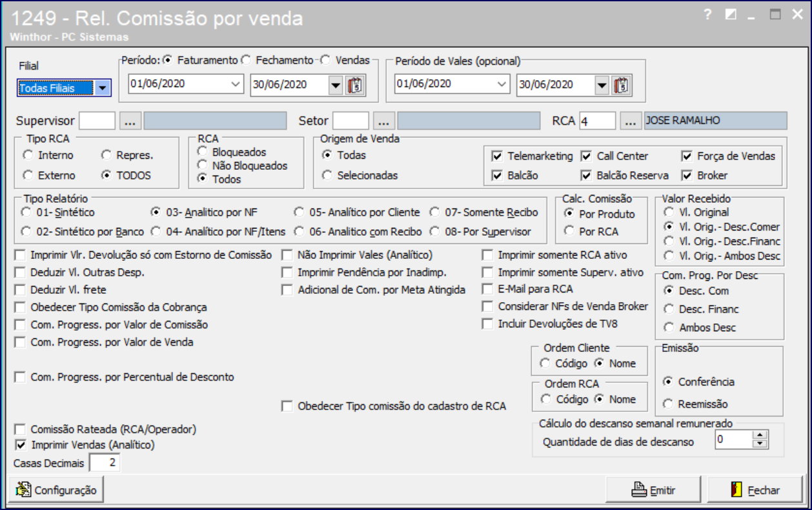Image resolution: width=812 pixels, height=510 pixels.
Task: Select 04- Analítico por NF/Itens report
Action: coord(156,231)
